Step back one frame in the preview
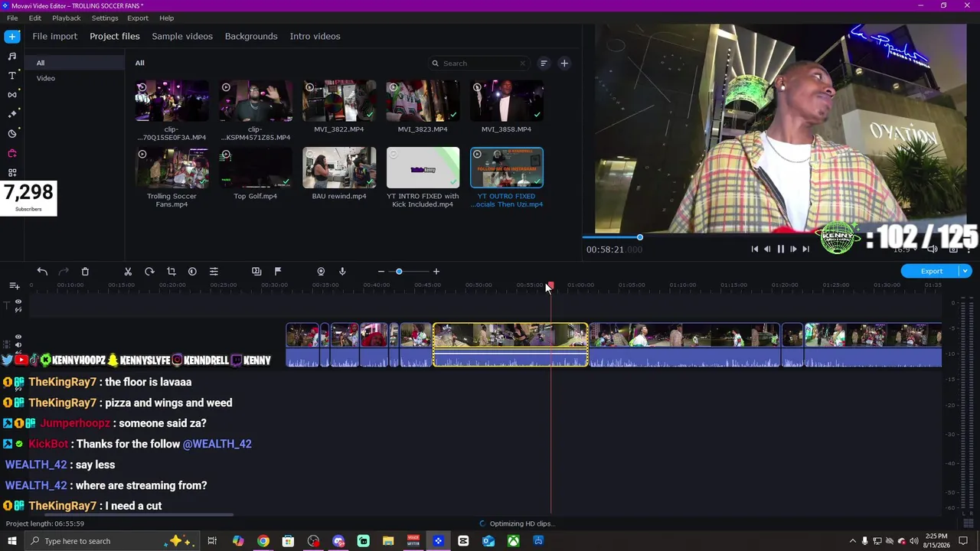This screenshot has width=980, height=551. 767,249
